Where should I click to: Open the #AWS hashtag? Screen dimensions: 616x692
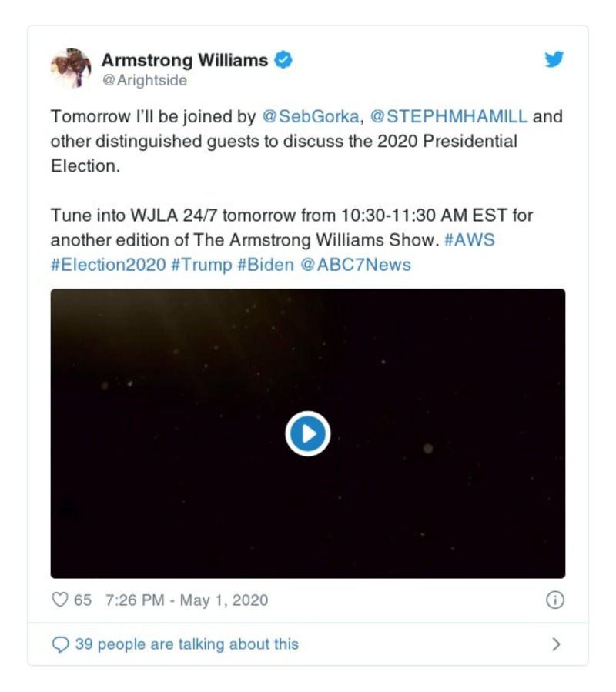(x=470, y=240)
